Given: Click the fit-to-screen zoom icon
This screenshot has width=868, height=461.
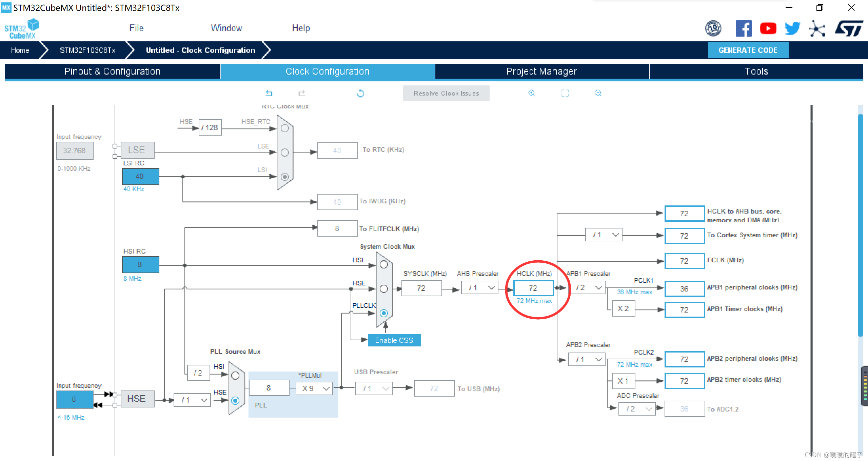Looking at the screenshot, I should (x=565, y=93).
